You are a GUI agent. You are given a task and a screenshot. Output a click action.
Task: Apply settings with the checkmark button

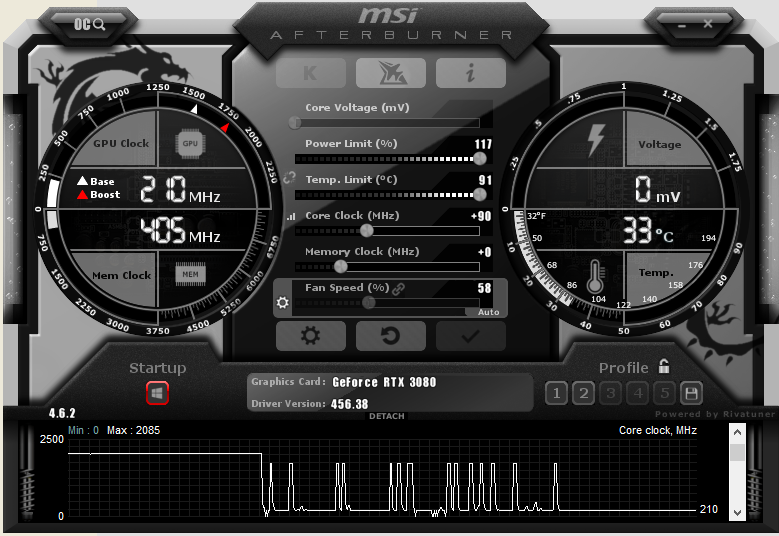click(x=470, y=336)
